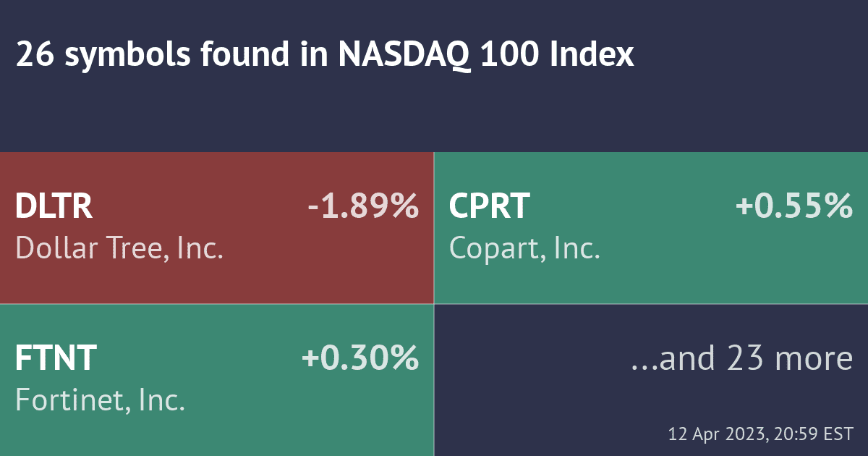Open the Copart, Inc. company name
The height and width of the screenshot is (456, 868).
coord(524,249)
